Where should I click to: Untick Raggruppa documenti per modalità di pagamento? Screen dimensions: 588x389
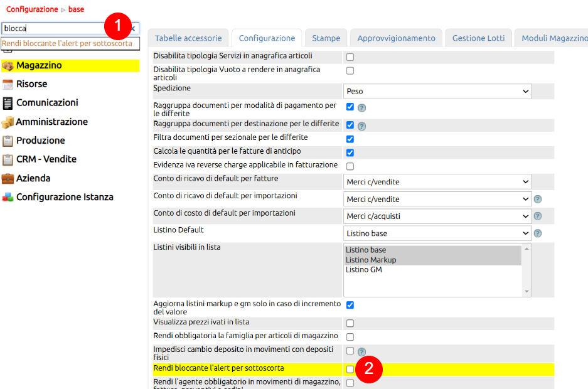[x=350, y=107]
